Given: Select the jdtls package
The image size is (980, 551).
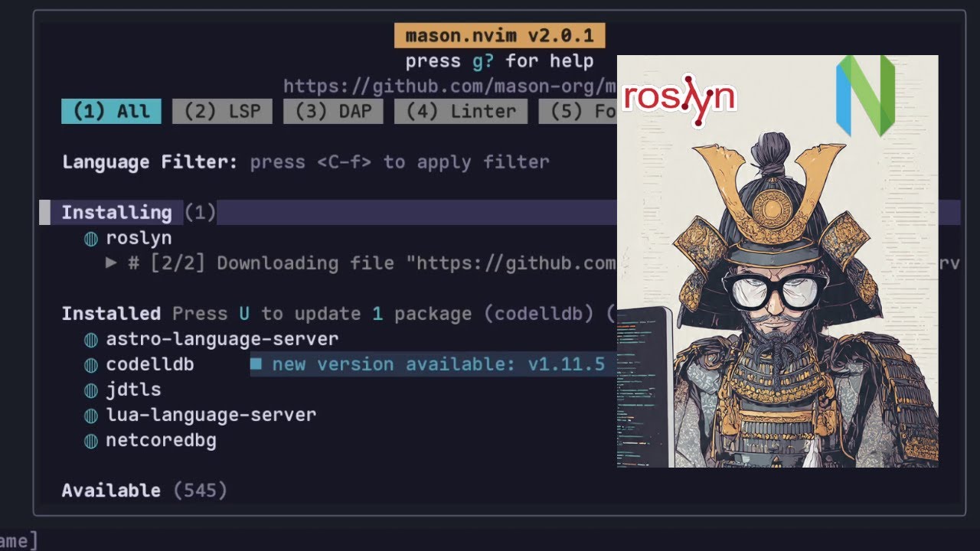Looking at the screenshot, I should click(x=133, y=390).
